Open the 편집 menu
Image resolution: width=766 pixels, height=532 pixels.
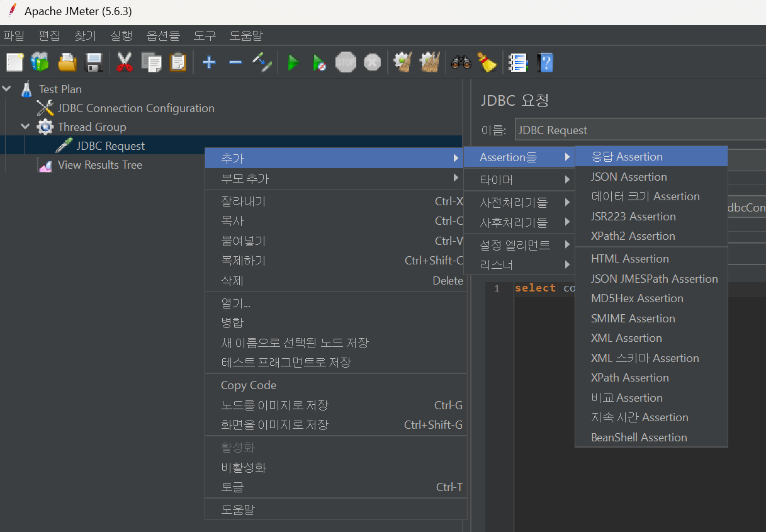[x=49, y=36]
